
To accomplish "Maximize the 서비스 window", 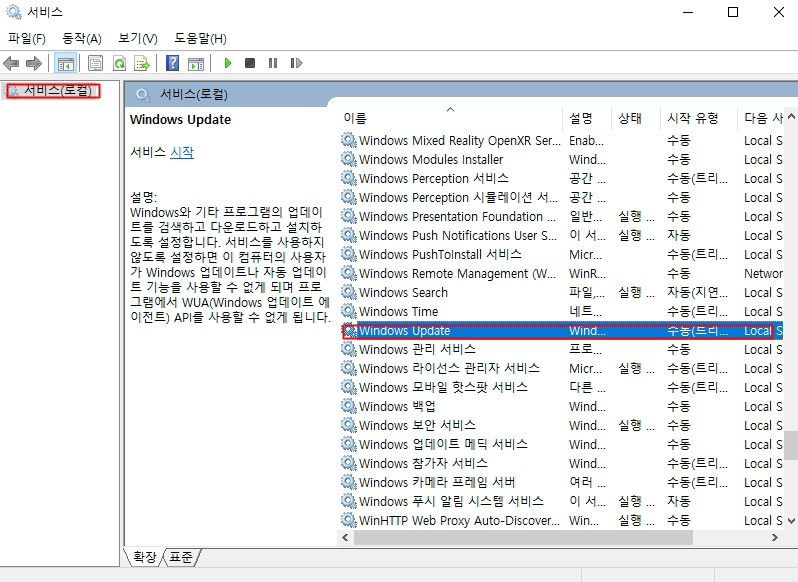I will point(733,12).
